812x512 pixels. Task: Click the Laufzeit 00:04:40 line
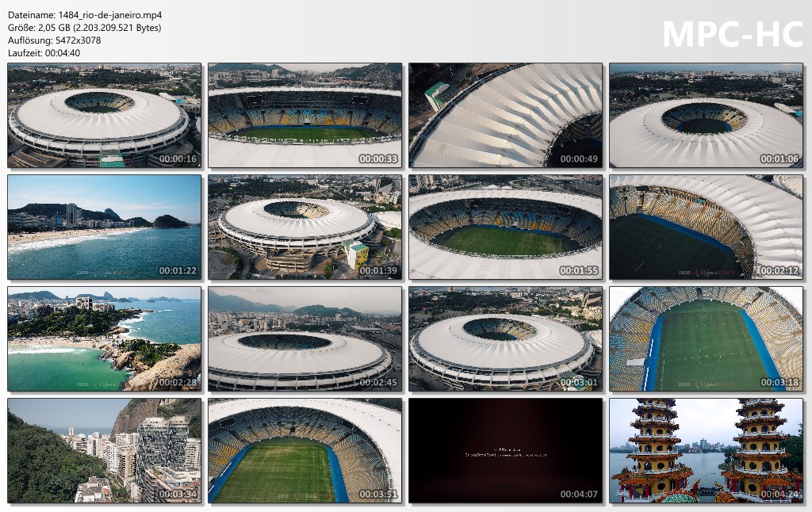point(44,53)
